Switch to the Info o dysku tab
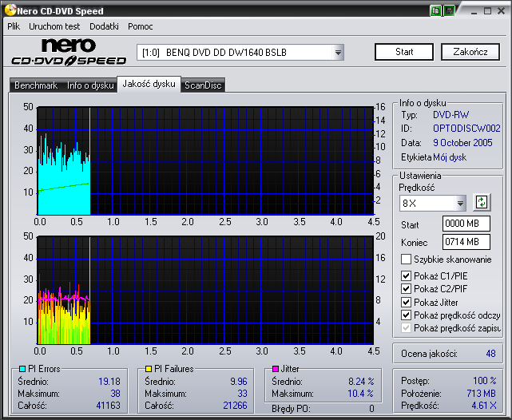 point(90,85)
